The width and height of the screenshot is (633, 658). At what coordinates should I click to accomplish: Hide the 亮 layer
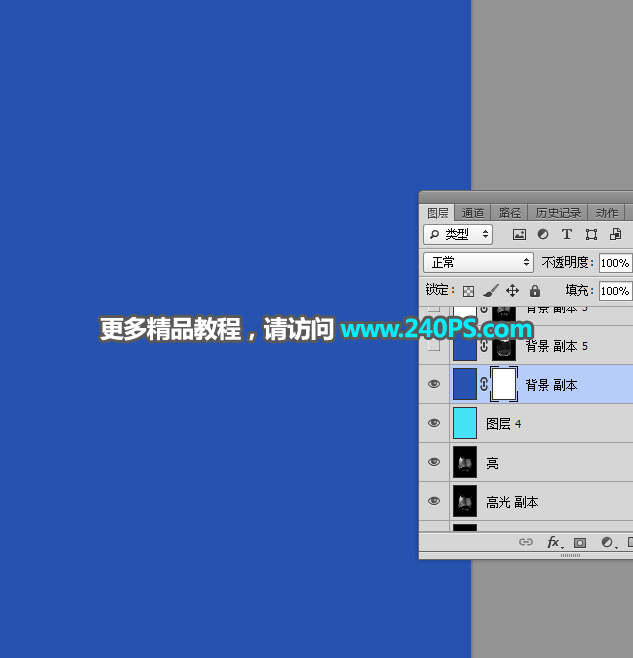[x=434, y=462]
